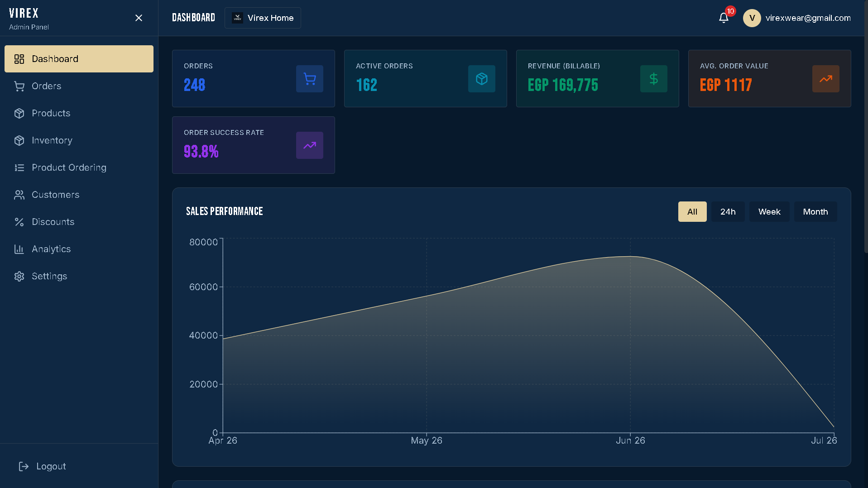Click the red notification count badge
The image size is (868, 488).
[730, 11]
